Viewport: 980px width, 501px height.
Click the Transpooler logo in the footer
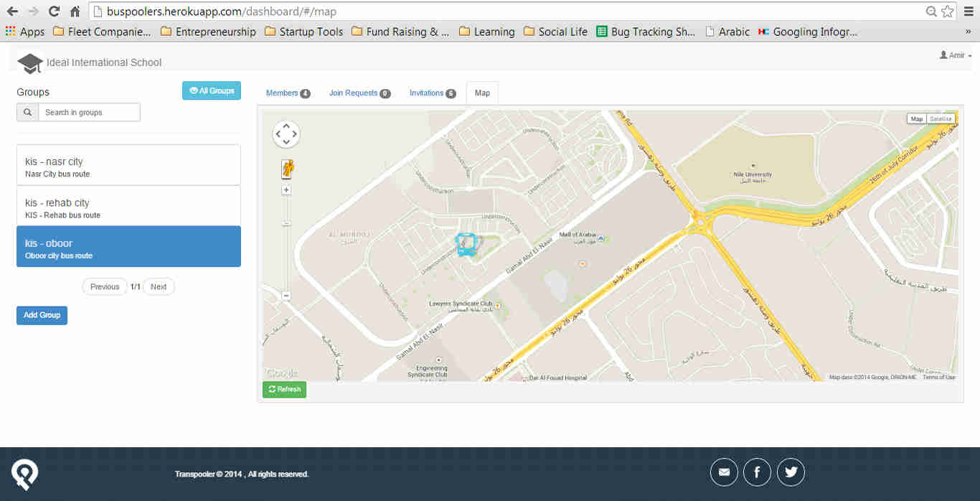(24, 474)
